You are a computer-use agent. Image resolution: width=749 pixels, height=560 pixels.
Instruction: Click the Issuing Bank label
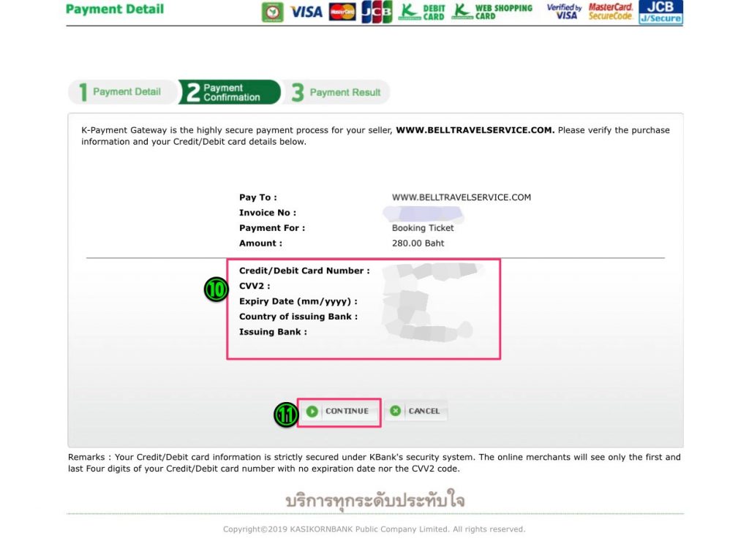(273, 332)
